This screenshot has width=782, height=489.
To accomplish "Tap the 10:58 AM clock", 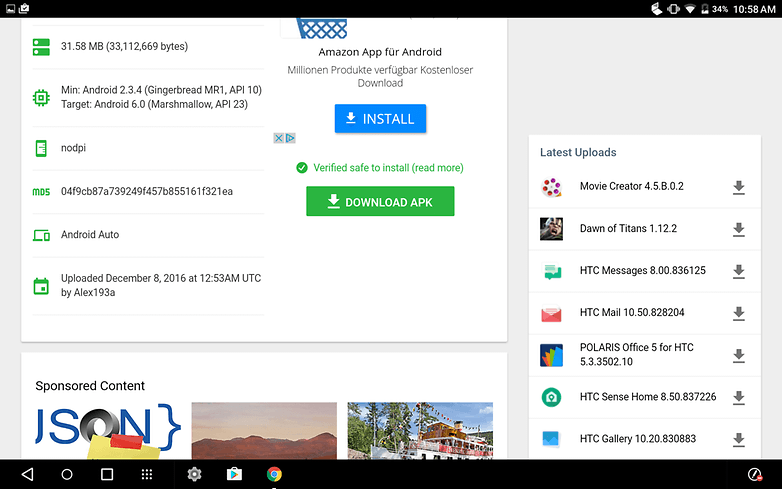I will 754,9.
